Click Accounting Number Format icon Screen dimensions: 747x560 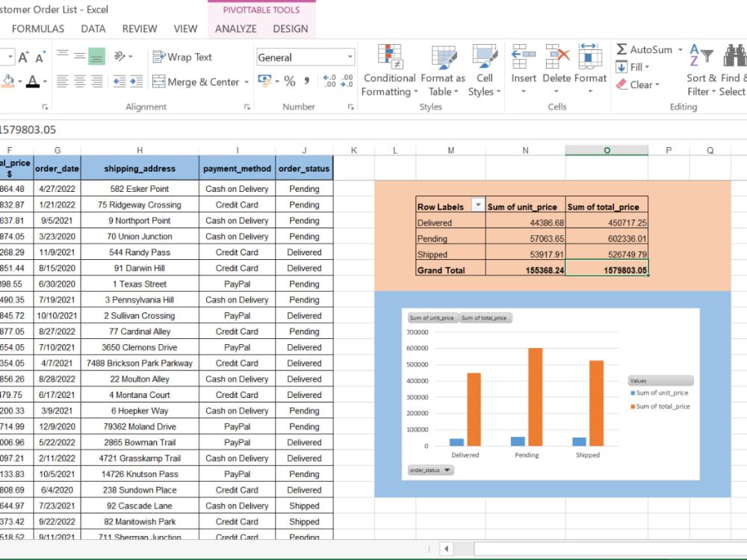[264, 81]
